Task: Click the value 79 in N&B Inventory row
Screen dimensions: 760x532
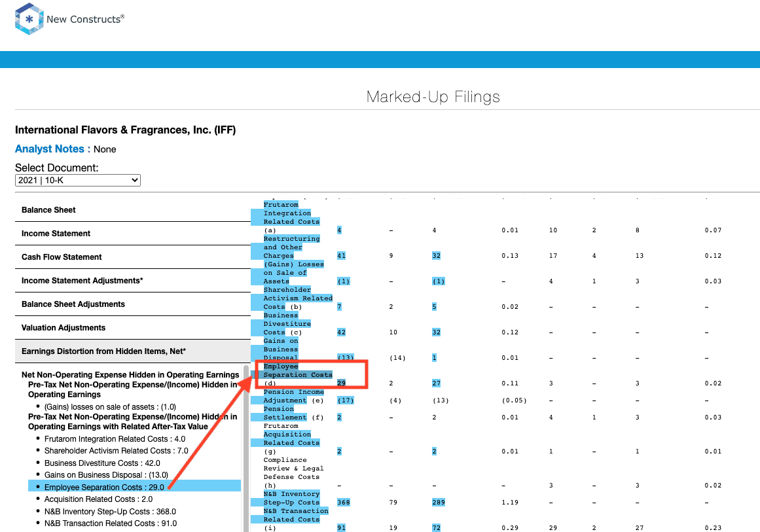Action: (393, 503)
